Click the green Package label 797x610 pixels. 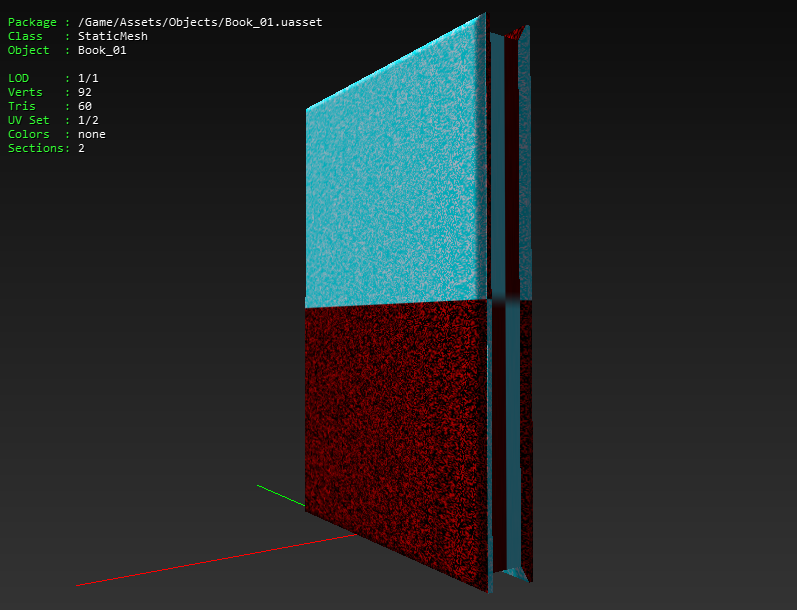tap(32, 22)
